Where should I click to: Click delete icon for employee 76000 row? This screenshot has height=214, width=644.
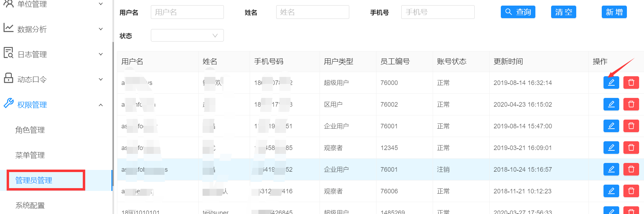click(631, 83)
